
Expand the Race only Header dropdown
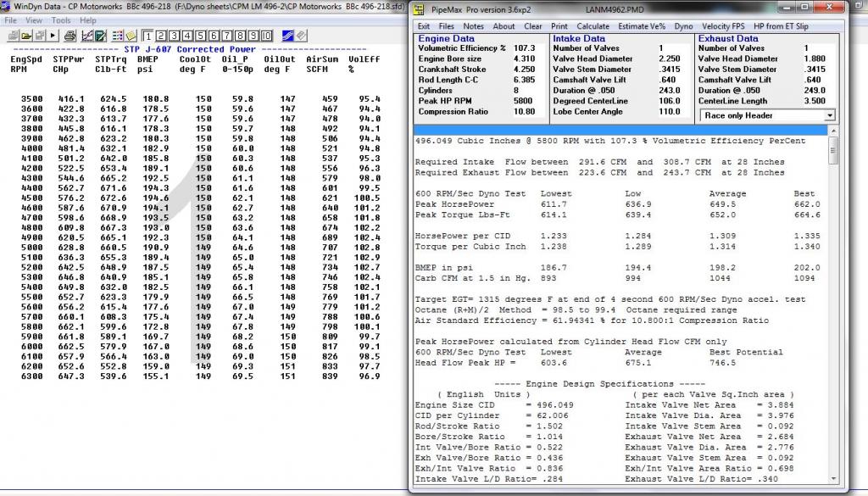coord(828,114)
